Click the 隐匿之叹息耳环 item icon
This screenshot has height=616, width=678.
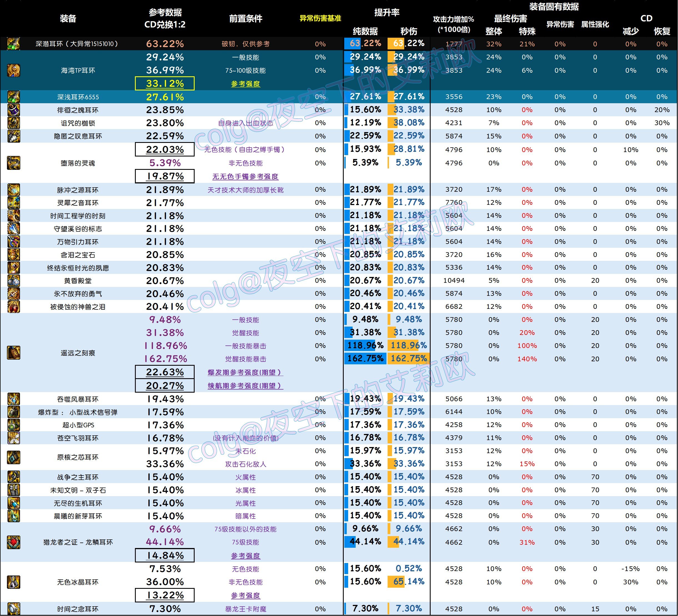(x=13, y=136)
